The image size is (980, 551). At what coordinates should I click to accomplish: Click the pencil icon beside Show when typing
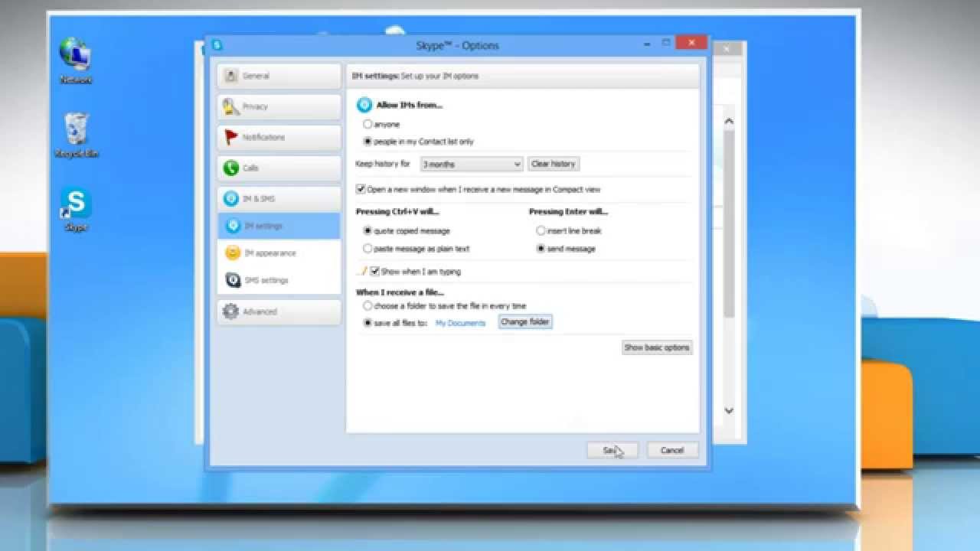pyautogui.click(x=363, y=271)
